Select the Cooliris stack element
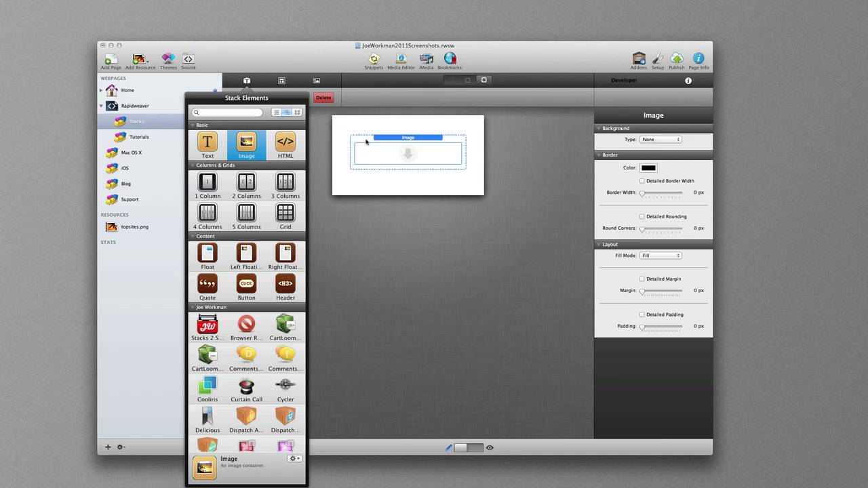 pos(208,389)
